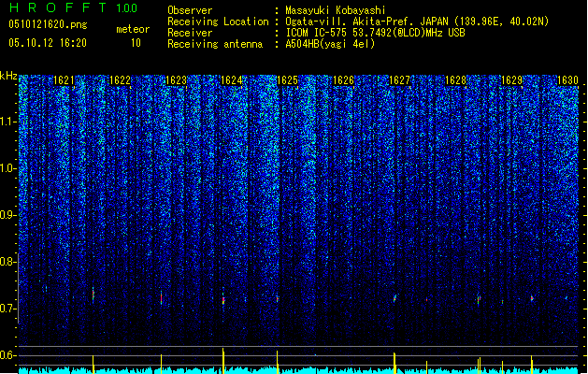Click the 1629 time marker
The width and height of the screenshot is (588, 374).
pyautogui.click(x=511, y=80)
